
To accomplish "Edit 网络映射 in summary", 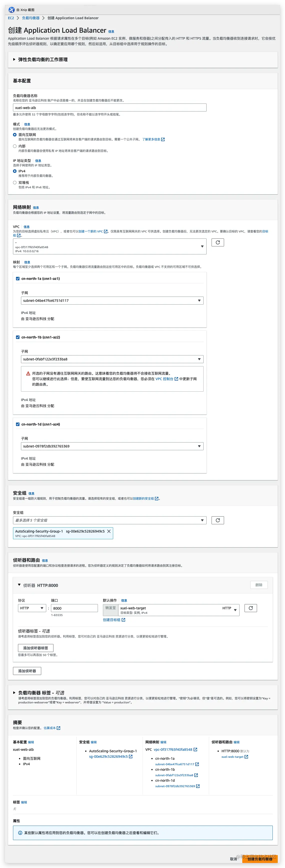I will (x=163, y=742).
